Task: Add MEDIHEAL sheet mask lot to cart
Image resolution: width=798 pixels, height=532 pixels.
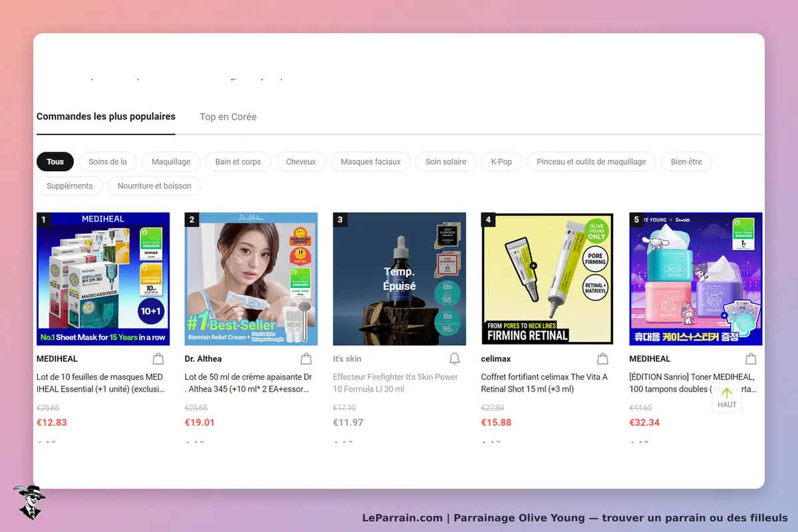Action: tap(158, 359)
